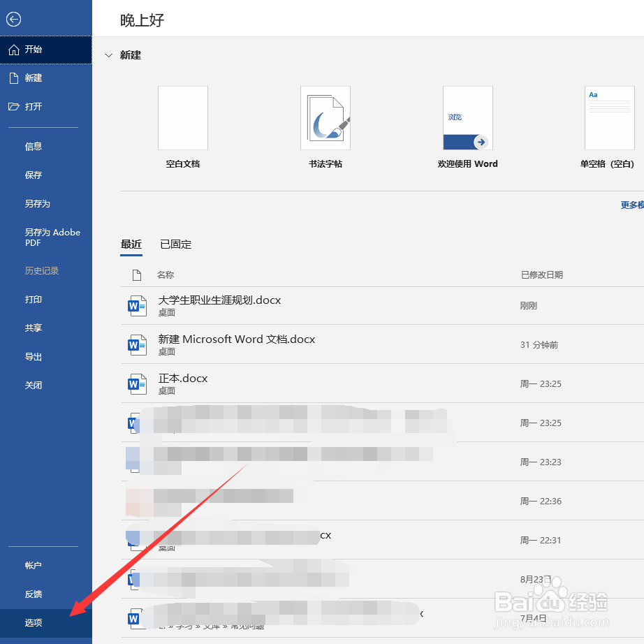Click the 刚刚 modified date entry
The image size is (644, 644).
coord(529,306)
